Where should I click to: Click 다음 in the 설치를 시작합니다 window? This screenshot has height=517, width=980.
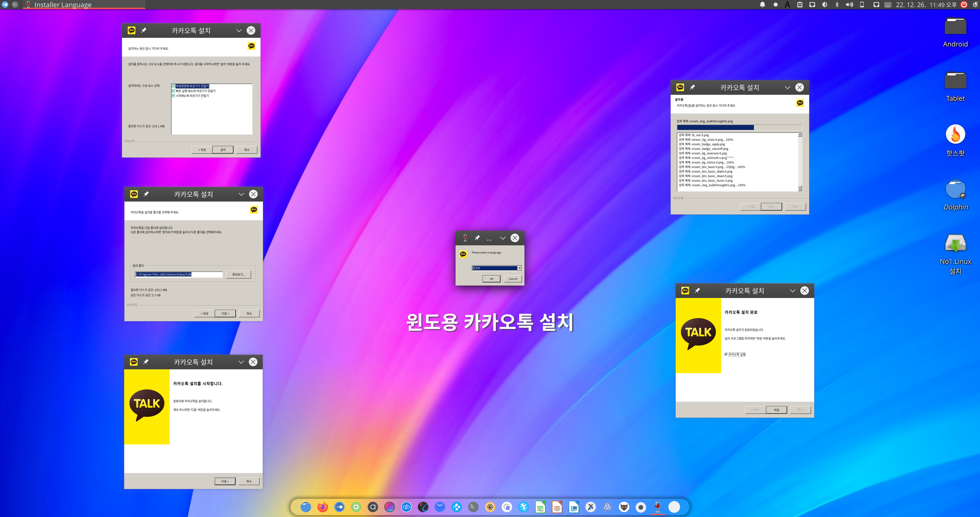225,481
